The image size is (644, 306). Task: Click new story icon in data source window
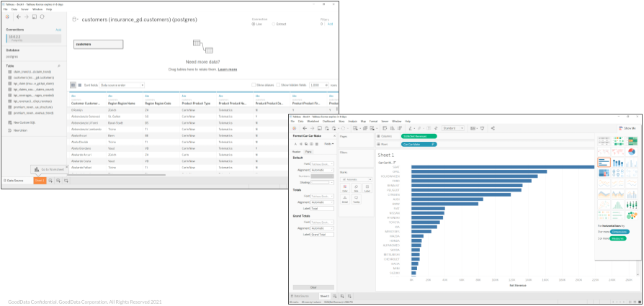[66, 180]
